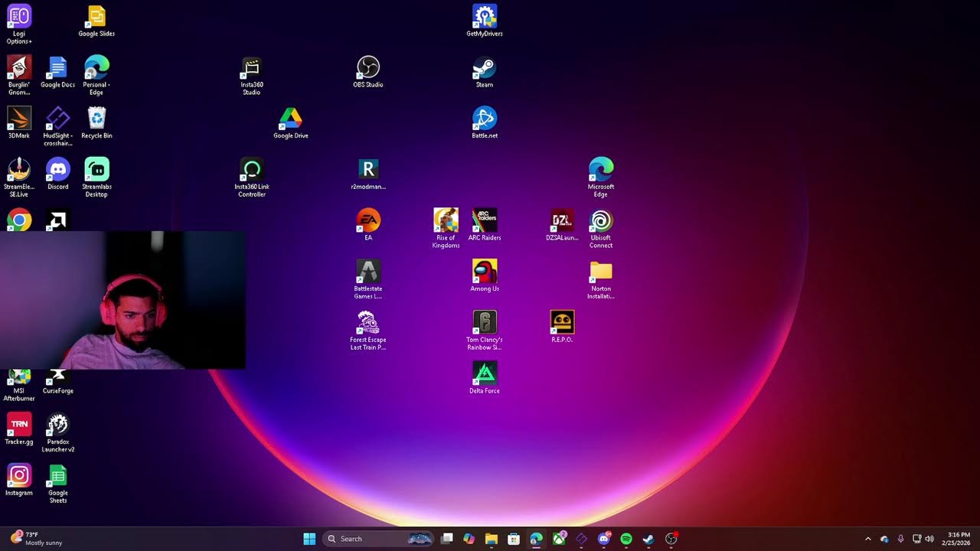Select the DZSALauncher desktop icon

pos(562,225)
